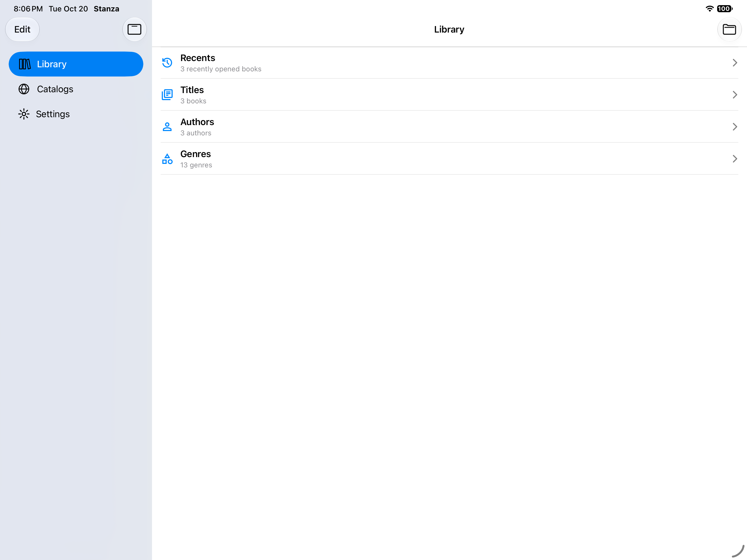This screenshot has height=560, width=747.
Task: Tap the 8:06 PM clock in status bar
Action: pos(29,9)
